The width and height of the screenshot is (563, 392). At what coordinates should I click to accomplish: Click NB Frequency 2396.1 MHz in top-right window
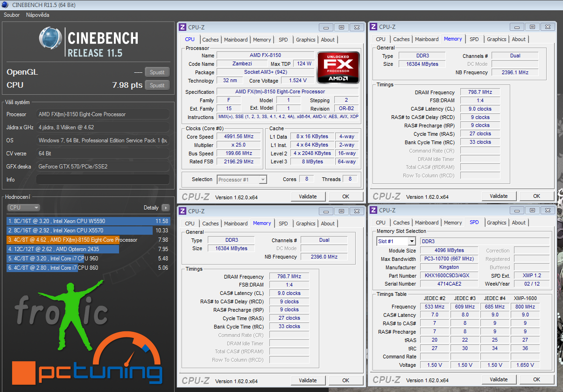tap(515, 72)
